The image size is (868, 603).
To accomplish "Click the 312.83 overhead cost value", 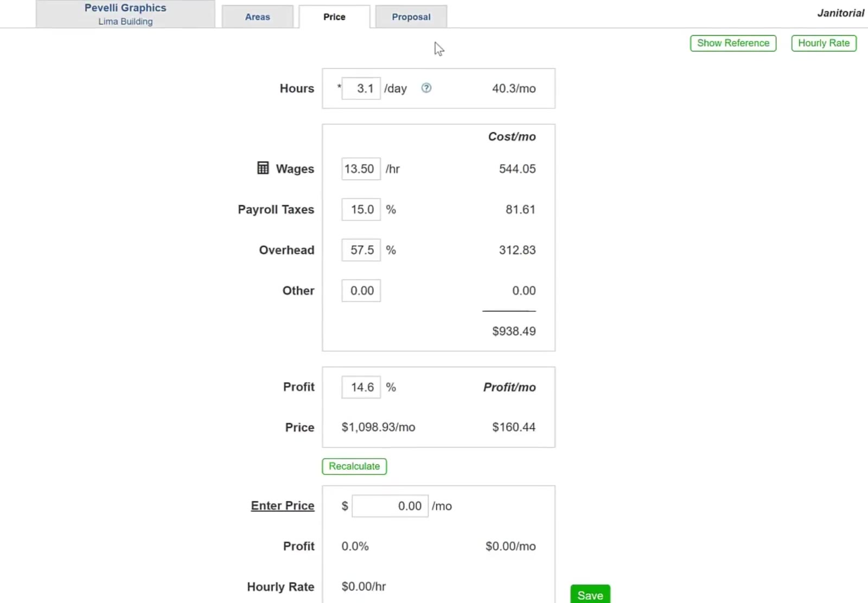I will click(517, 250).
